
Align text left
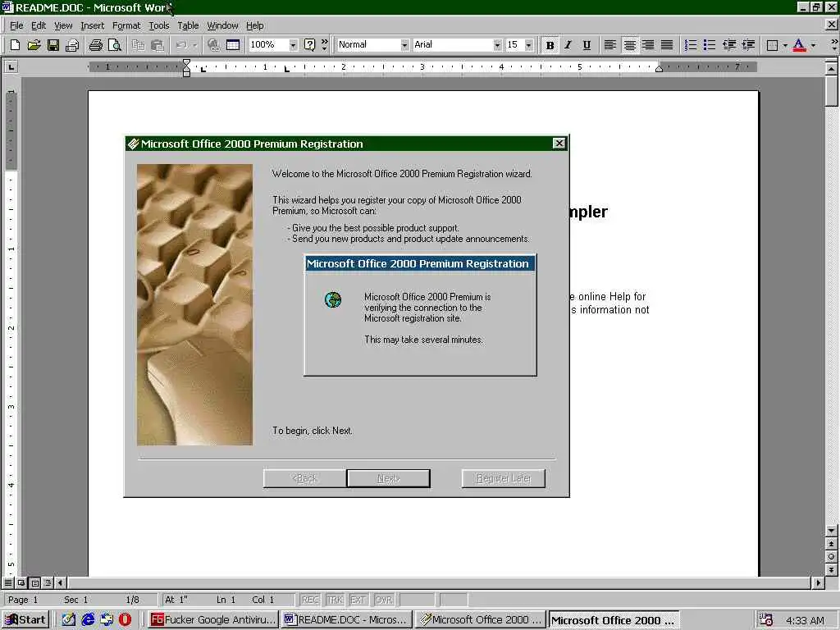click(609, 45)
